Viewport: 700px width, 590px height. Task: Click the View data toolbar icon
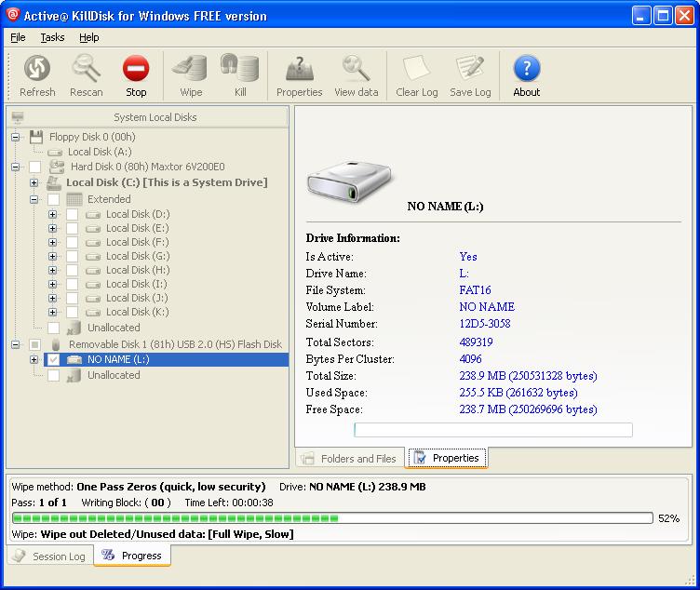pyautogui.click(x=356, y=68)
